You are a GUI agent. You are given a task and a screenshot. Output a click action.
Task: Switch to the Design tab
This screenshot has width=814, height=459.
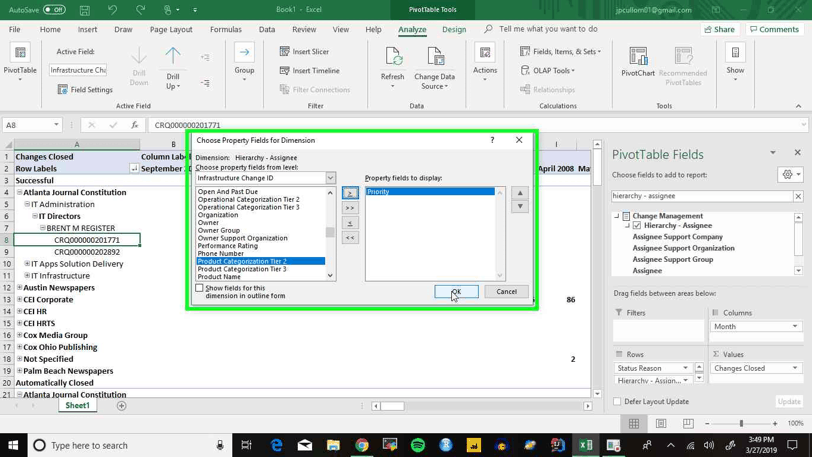point(454,30)
